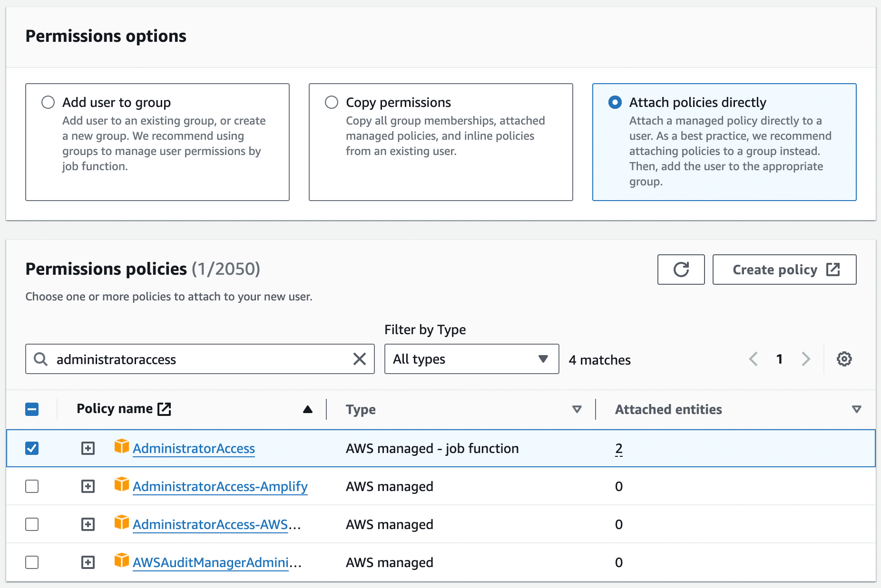Viewport: 881px width, 588px height.
Task: Click attached entities count 2 link
Action: coord(619,448)
